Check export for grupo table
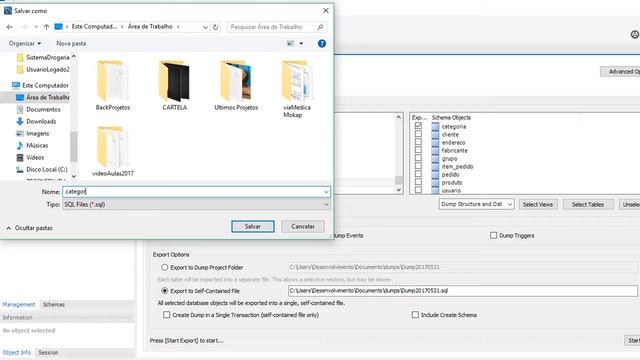Image resolution: width=640 pixels, height=360 pixels. tap(418, 158)
